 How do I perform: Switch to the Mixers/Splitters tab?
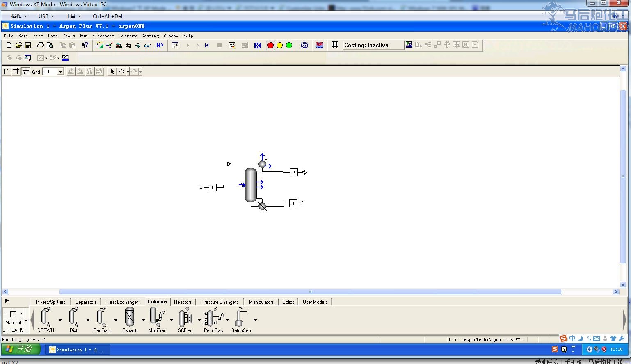50,302
